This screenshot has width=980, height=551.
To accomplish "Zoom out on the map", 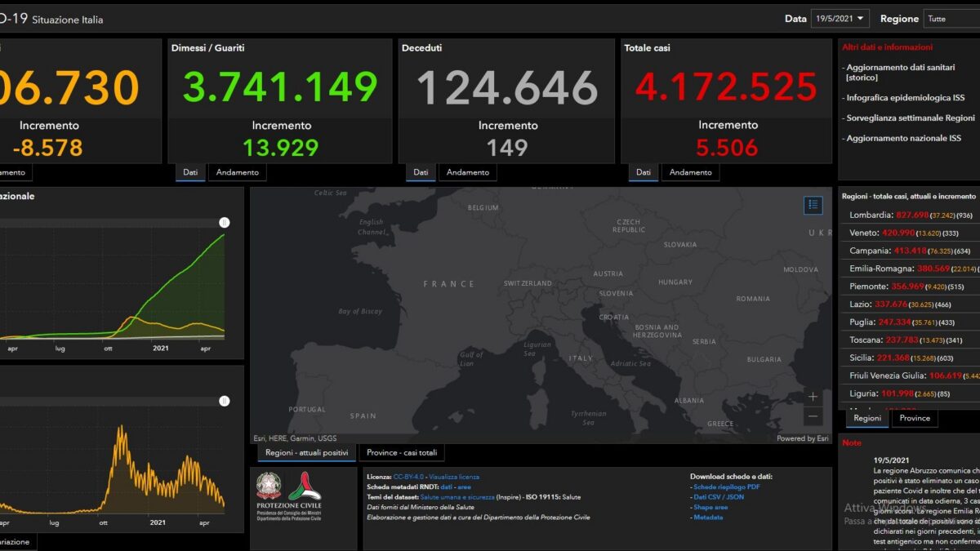I will [813, 416].
